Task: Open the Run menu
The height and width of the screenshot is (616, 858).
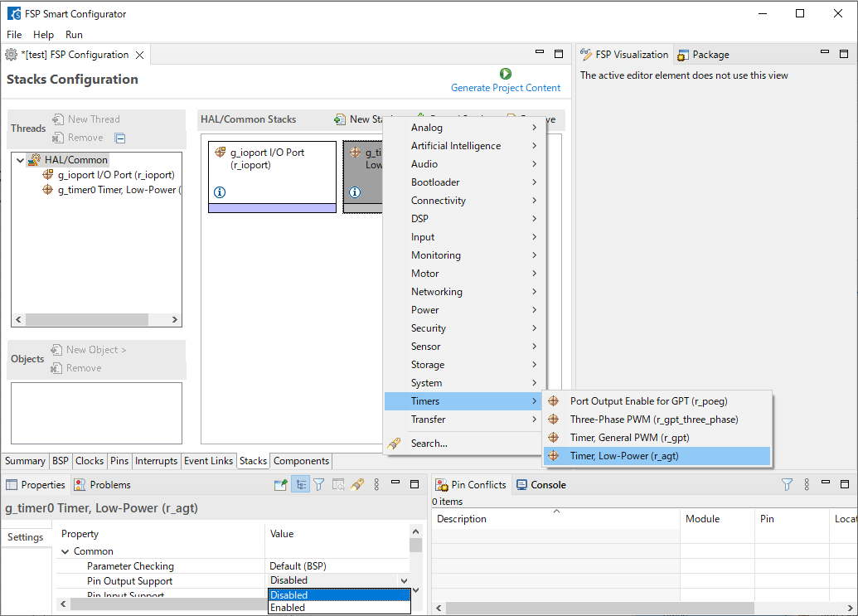Action: tap(74, 35)
